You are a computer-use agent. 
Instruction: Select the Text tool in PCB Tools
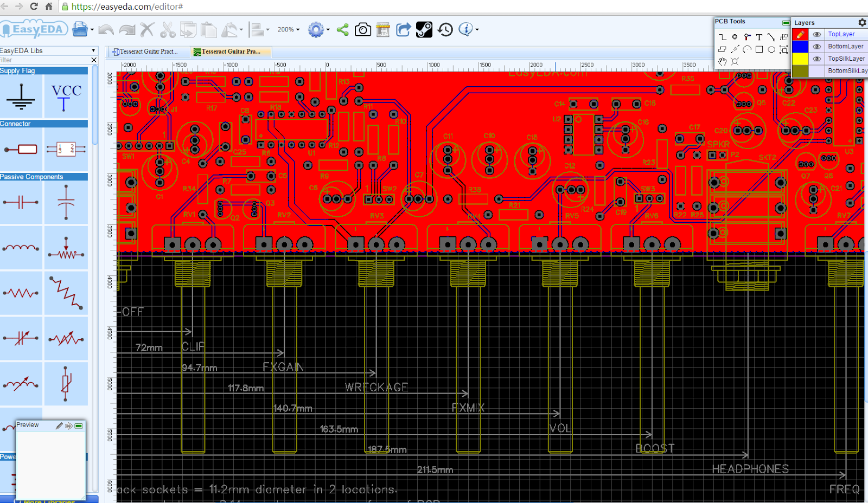tap(759, 37)
